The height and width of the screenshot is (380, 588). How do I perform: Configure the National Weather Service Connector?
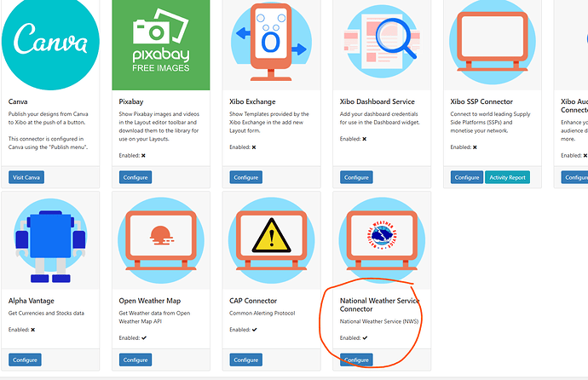pos(356,360)
